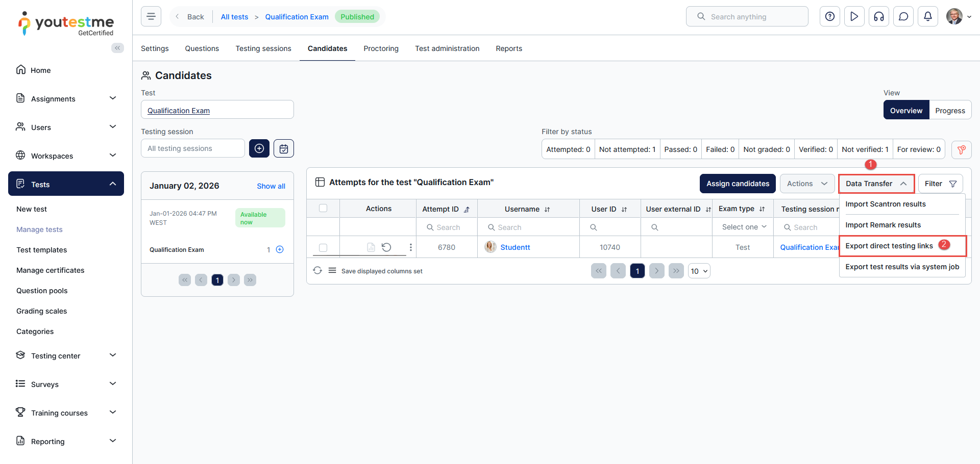Click the headset support icon

(879, 17)
